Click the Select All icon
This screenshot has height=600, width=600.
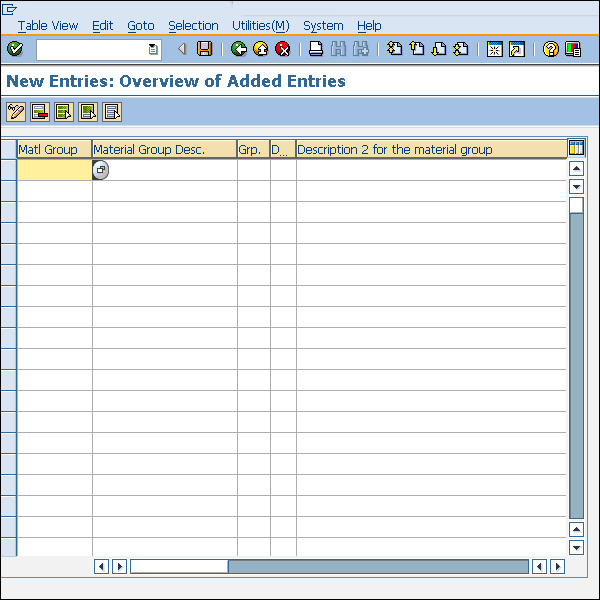point(64,112)
